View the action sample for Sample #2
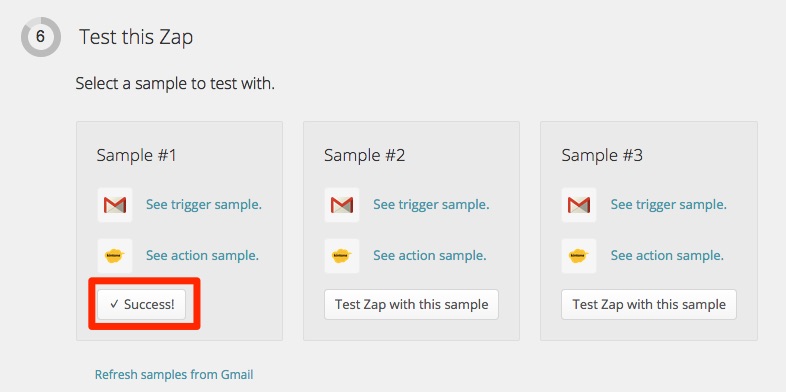 pos(430,256)
